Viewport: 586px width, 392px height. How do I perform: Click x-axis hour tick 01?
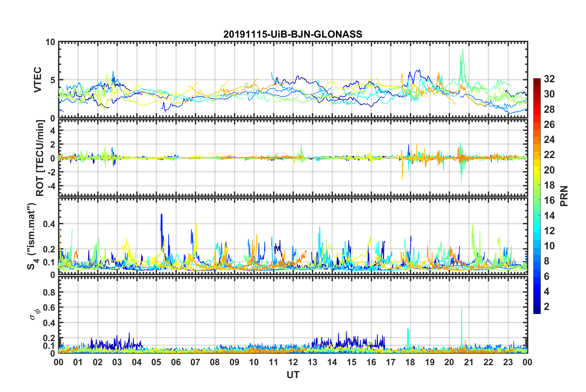[78, 362]
